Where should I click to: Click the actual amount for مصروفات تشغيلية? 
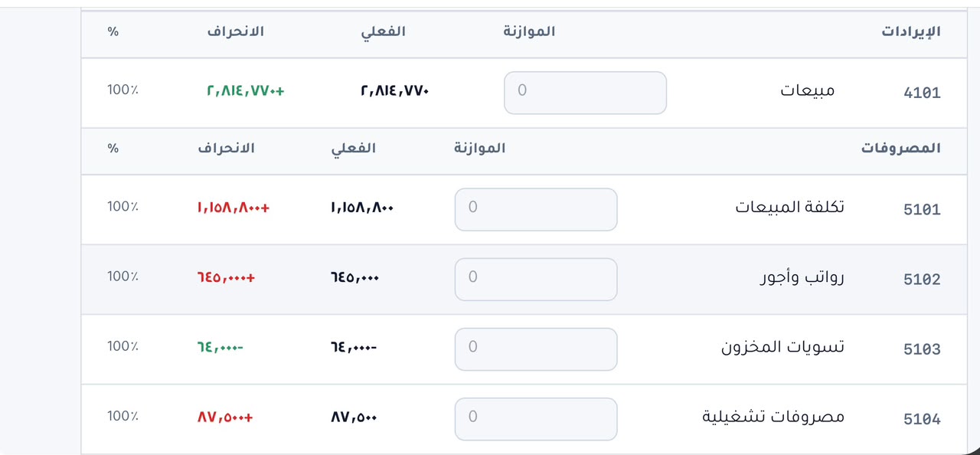pyautogui.click(x=354, y=417)
